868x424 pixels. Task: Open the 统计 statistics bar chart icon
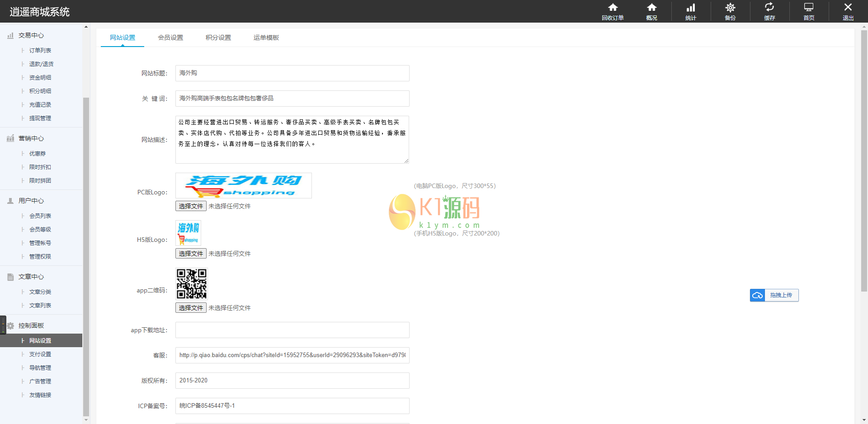691,7
